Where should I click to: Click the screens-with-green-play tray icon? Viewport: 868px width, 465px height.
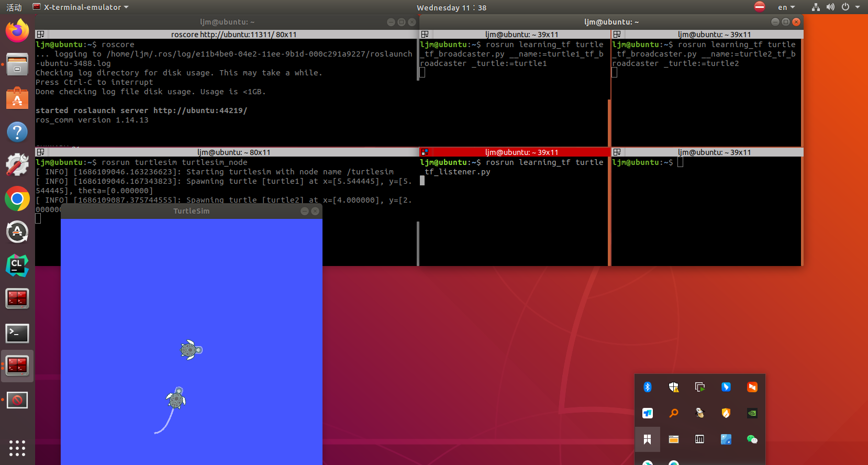700,387
